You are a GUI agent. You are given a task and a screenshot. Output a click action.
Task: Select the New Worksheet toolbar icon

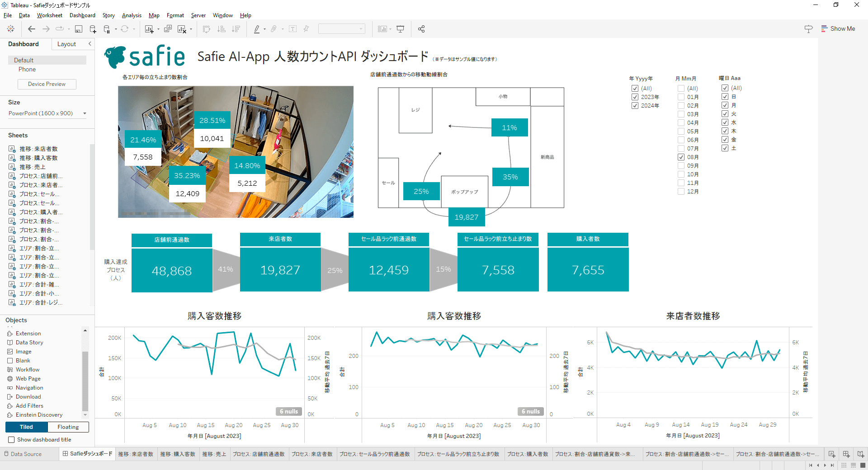[149, 28]
